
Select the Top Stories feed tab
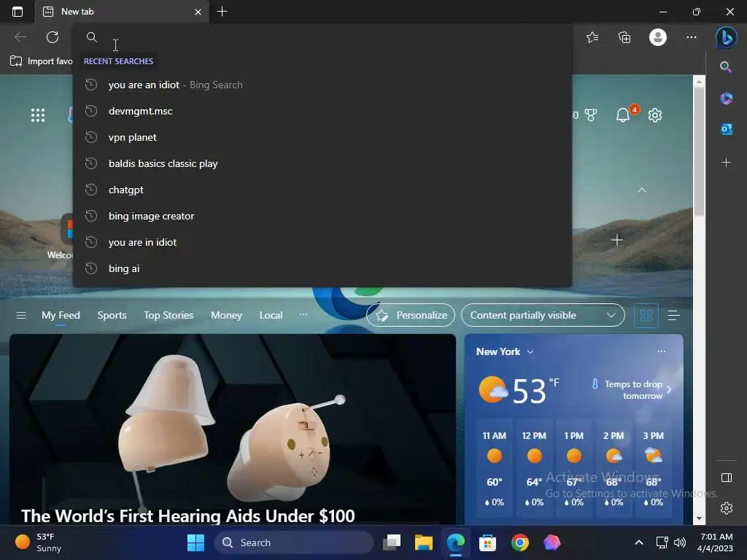click(x=169, y=315)
